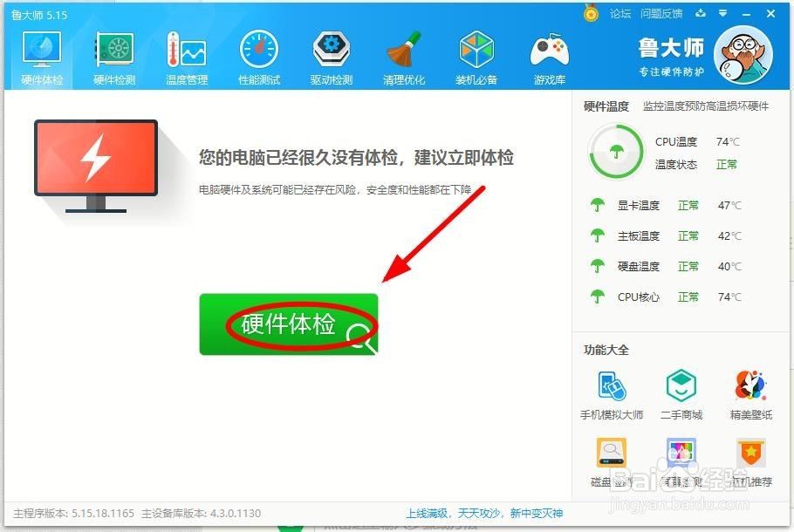
Task: Click the gold medal icon in title bar
Action: pyautogui.click(x=591, y=13)
